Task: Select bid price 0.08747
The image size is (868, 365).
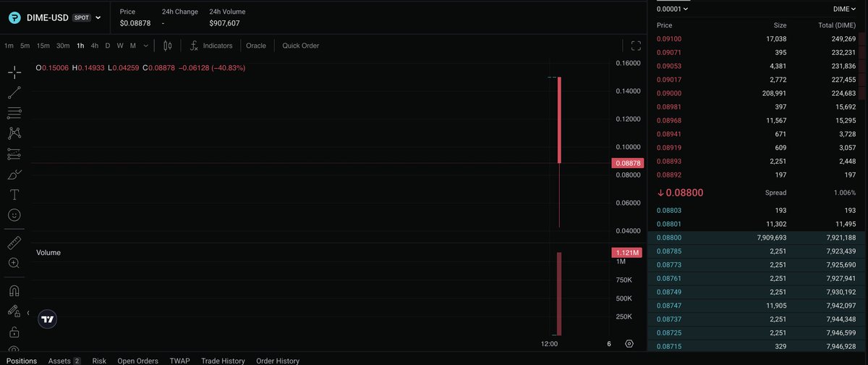Action: click(668, 306)
